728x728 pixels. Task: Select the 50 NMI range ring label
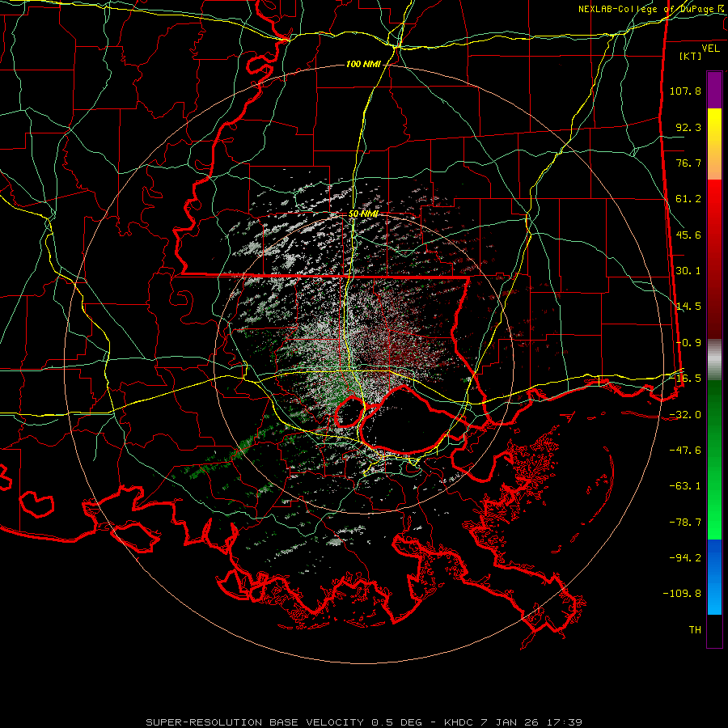(363, 214)
